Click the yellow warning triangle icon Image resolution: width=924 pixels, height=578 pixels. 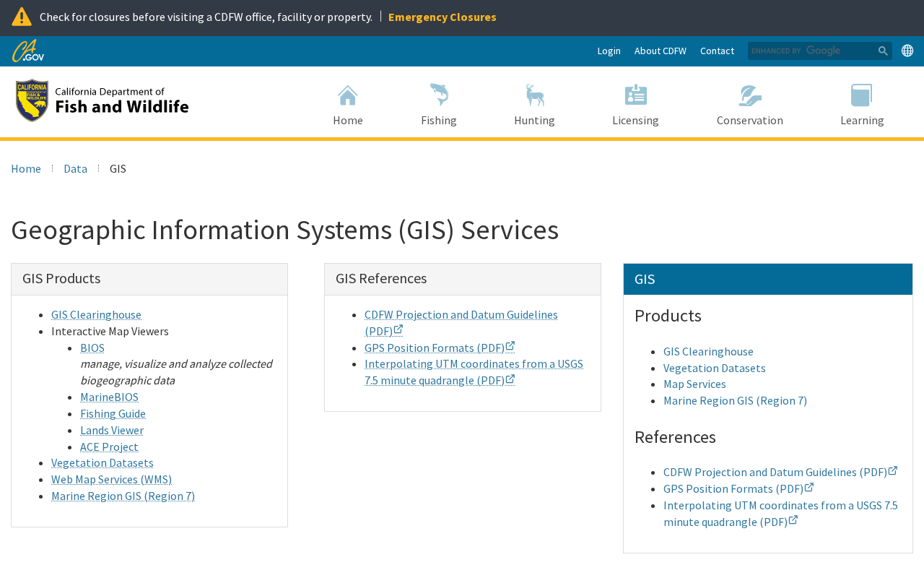[22, 17]
